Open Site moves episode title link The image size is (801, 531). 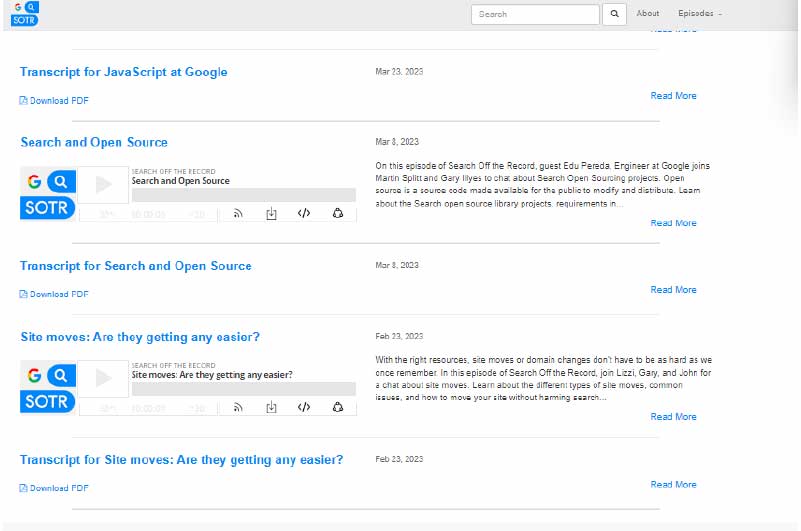[140, 337]
